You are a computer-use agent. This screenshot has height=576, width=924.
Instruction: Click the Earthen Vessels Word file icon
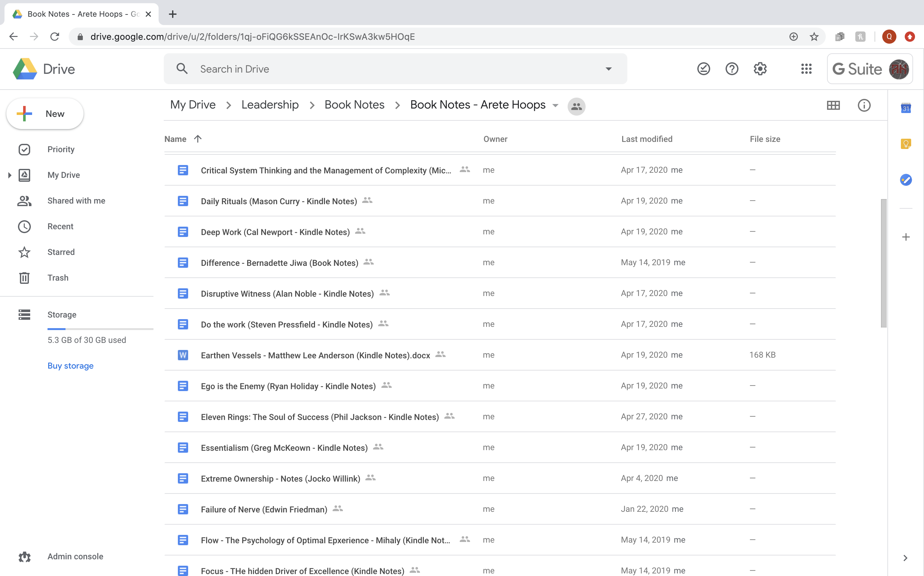point(183,355)
